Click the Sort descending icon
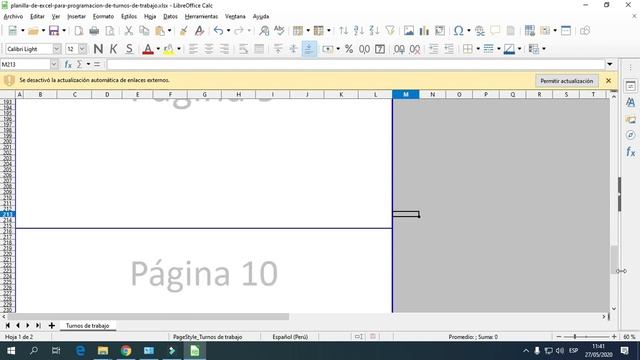640x360 pixels. coord(374,31)
